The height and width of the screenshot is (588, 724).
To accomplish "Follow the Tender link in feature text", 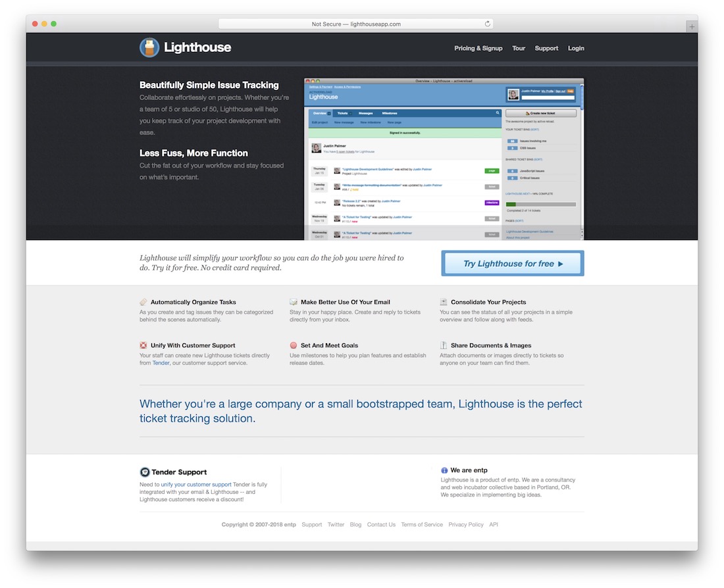I will point(161,363).
